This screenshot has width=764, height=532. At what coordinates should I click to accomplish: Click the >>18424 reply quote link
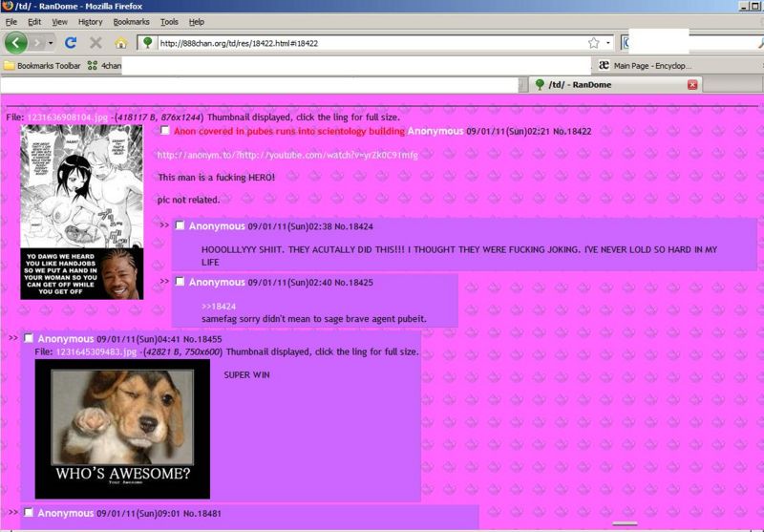tap(219, 307)
